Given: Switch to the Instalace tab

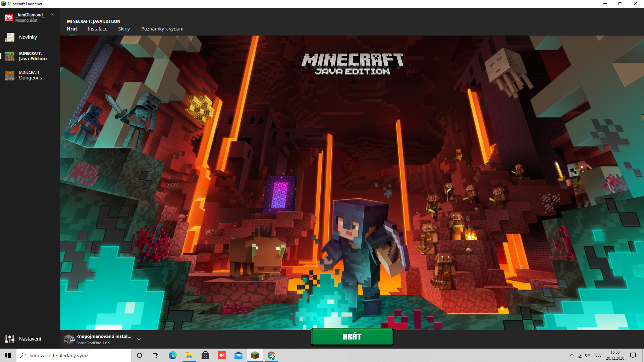Looking at the screenshot, I should coord(97,29).
